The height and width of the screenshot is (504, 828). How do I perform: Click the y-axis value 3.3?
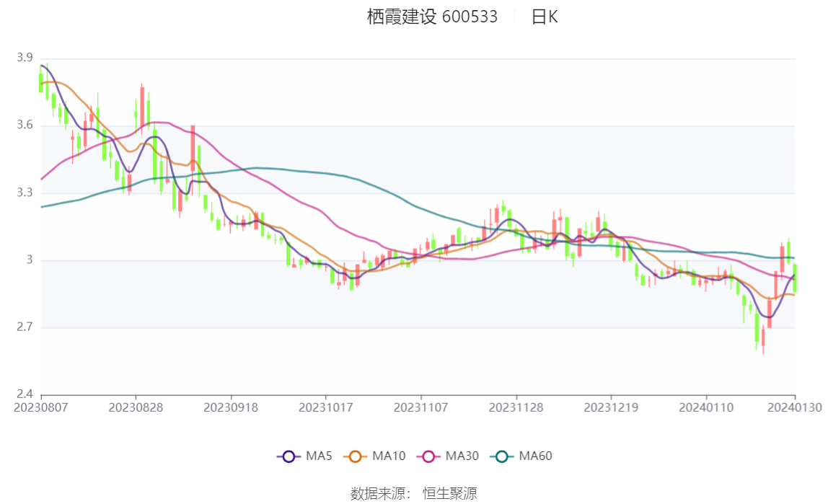[x=25, y=193]
